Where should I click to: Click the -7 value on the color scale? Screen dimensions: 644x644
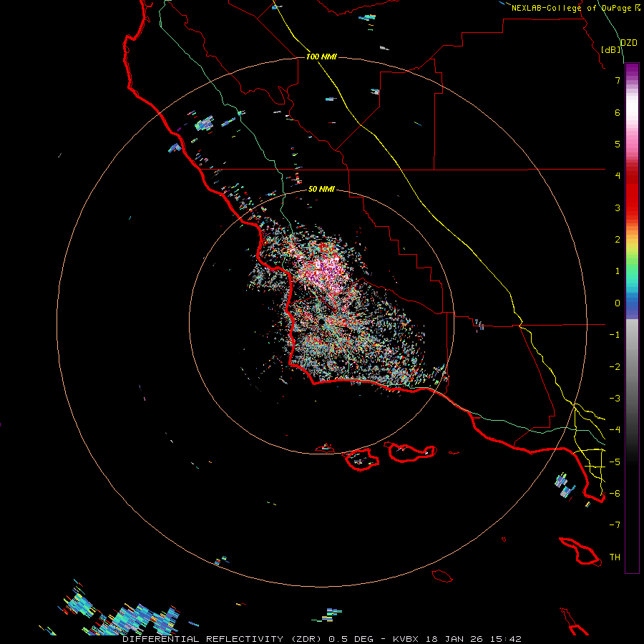point(615,525)
